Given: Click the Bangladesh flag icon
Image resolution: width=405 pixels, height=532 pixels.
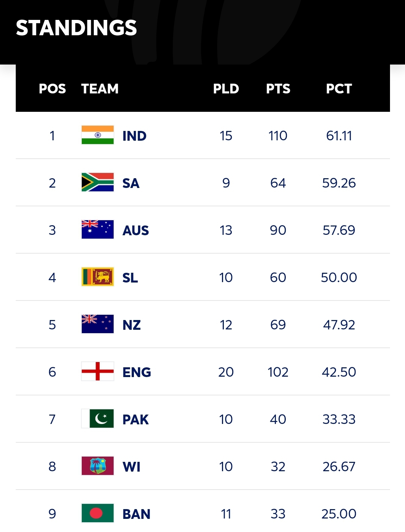Looking at the screenshot, I should point(97,513).
